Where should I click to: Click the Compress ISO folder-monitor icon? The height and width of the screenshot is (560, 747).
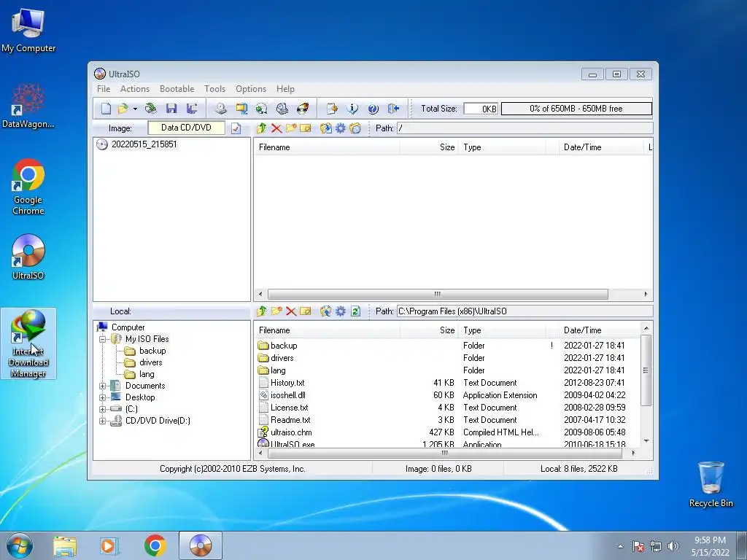(x=241, y=109)
